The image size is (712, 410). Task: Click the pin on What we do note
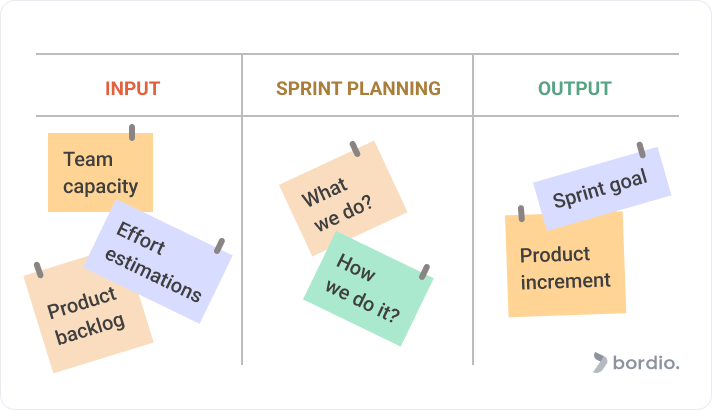coord(355,148)
